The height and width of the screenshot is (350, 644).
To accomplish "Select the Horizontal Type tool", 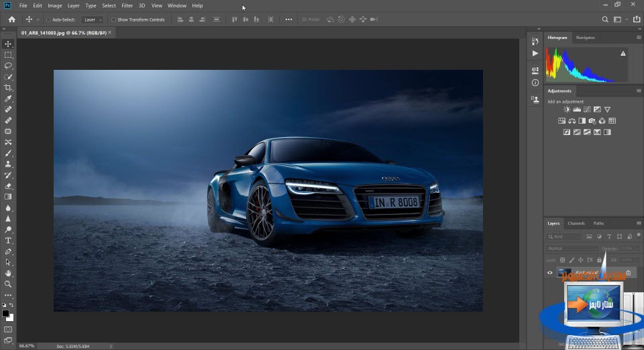I will point(8,240).
